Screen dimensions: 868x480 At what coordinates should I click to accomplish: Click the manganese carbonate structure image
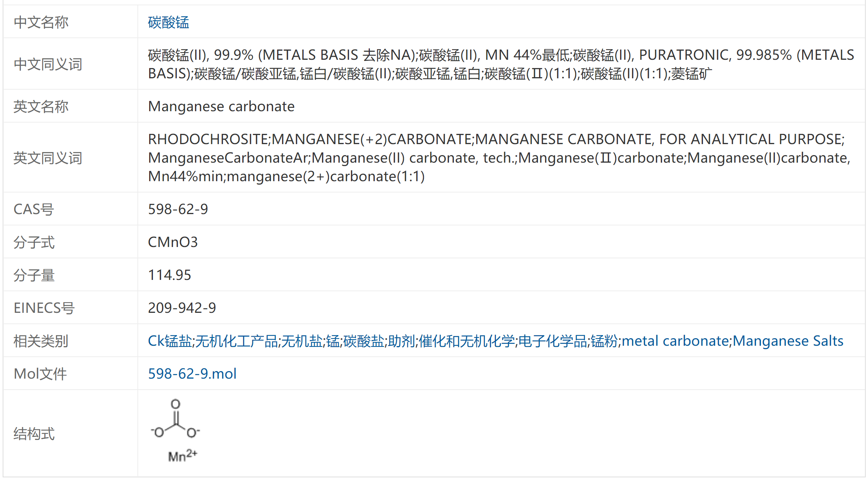click(x=176, y=431)
